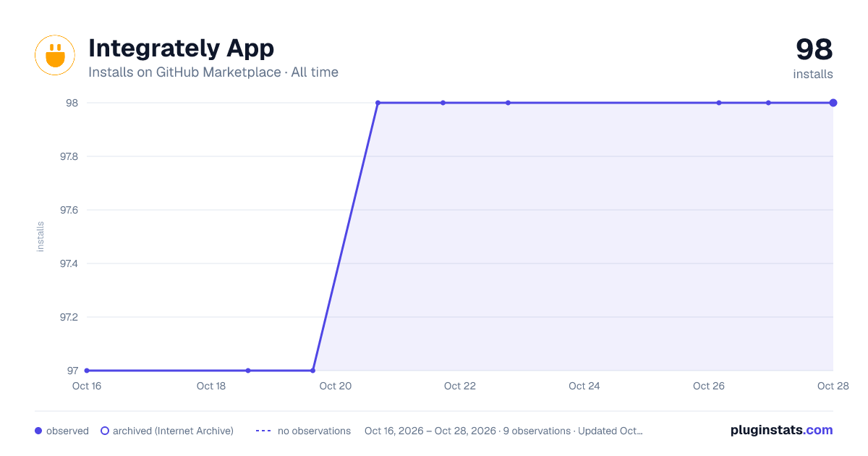Click the observed legend label
Viewport: 868px width, 456px height.
(67, 431)
